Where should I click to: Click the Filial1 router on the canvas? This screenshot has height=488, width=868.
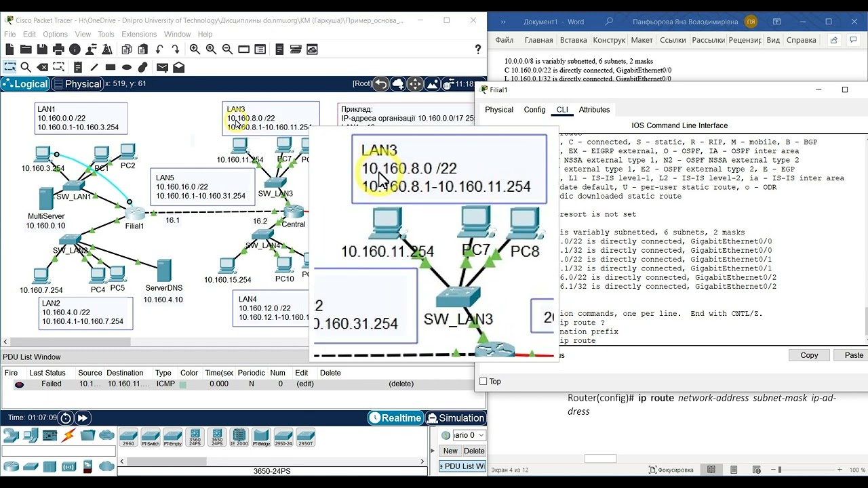tap(135, 213)
